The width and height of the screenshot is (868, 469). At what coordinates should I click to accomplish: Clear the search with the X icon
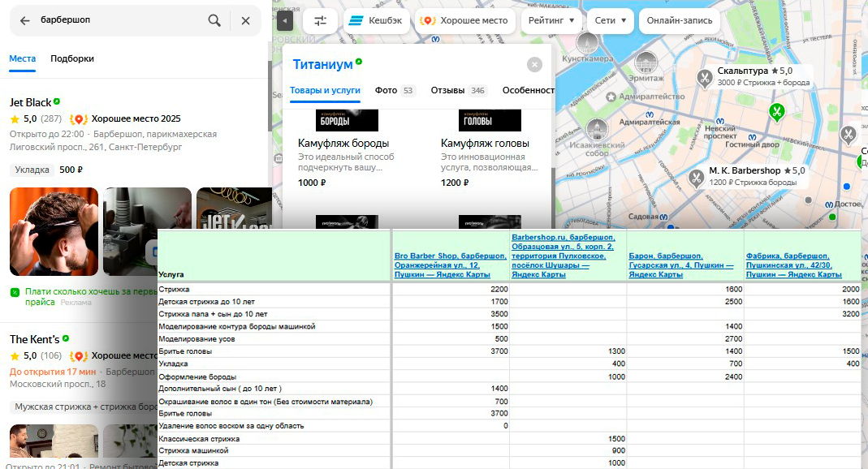point(245,21)
